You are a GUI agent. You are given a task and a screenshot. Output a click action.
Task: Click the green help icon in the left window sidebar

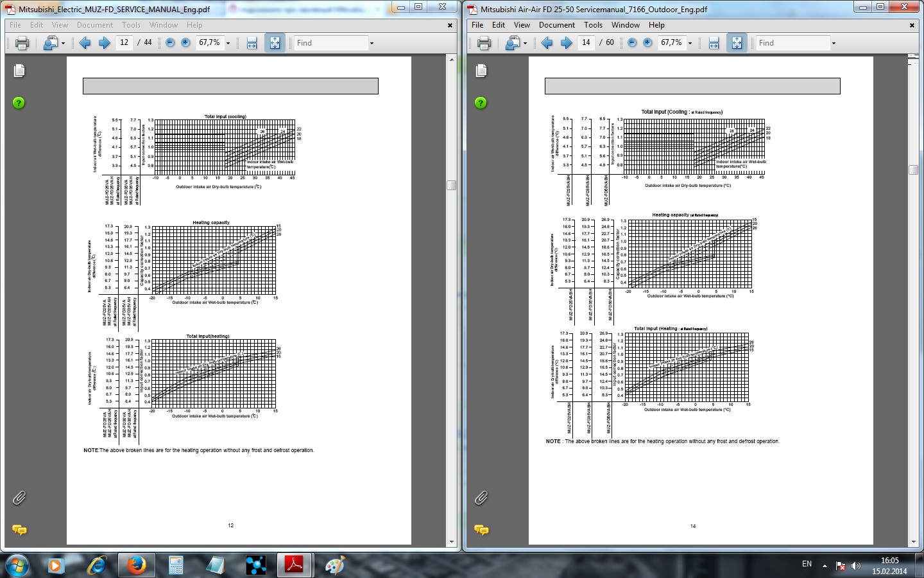[x=19, y=103]
